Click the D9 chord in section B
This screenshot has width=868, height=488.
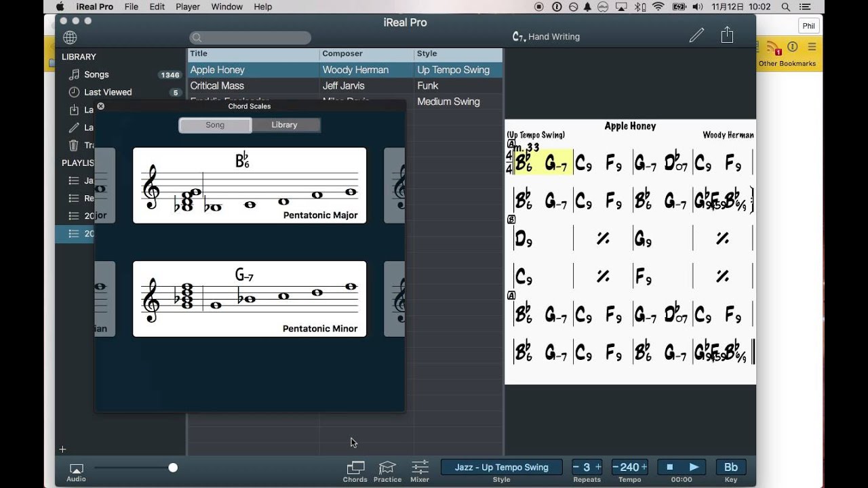[x=524, y=239]
